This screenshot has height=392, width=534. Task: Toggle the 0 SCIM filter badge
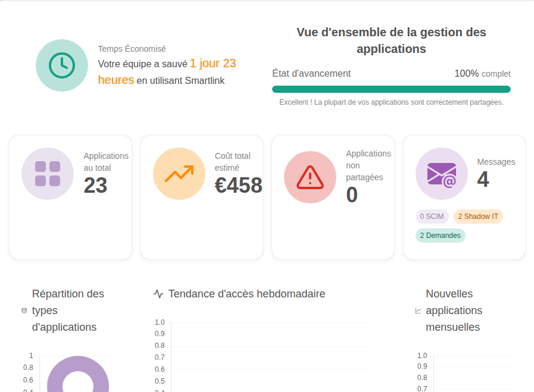pos(432,217)
